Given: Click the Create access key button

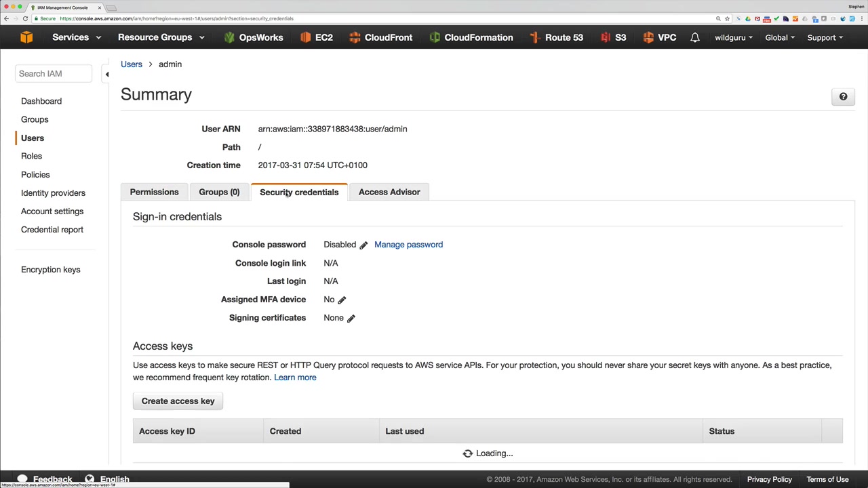Looking at the screenshot, I should pos(178,401).
